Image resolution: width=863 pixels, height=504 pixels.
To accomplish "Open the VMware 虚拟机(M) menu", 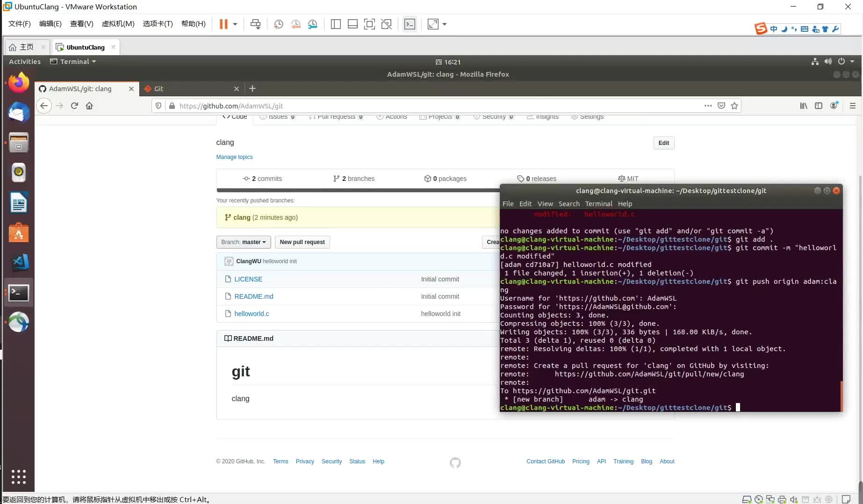I will [118, 24].
